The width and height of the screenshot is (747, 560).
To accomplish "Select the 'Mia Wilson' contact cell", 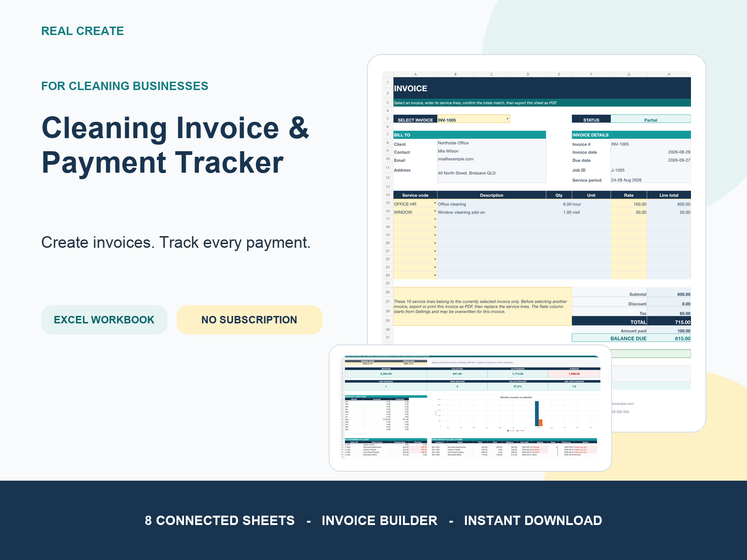I will pos(492,151).
